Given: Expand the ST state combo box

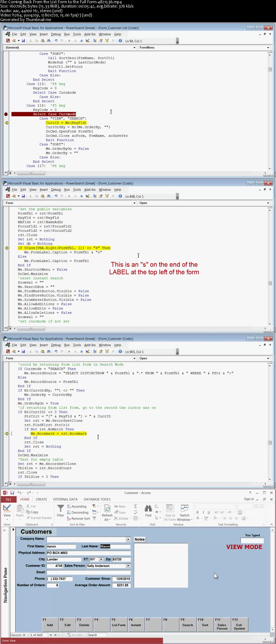Looking at the screenshot, I should point(101,559).
